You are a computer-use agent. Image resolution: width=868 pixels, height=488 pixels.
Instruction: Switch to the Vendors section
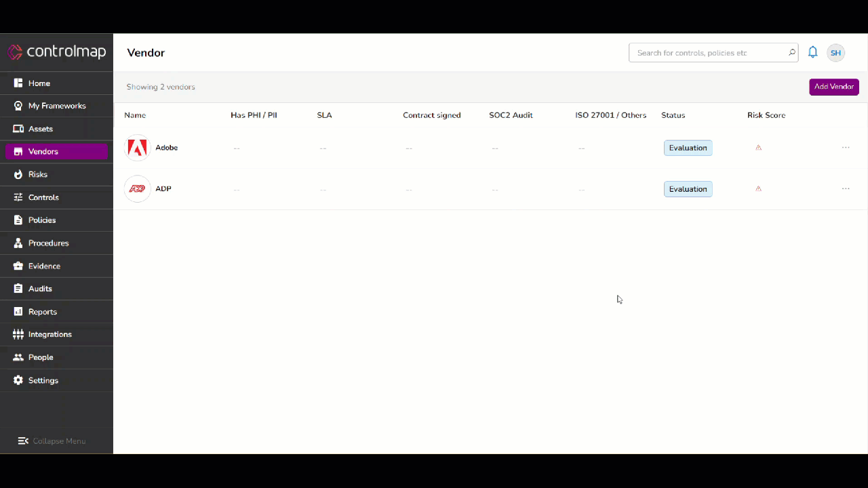[x=43, y=151]
